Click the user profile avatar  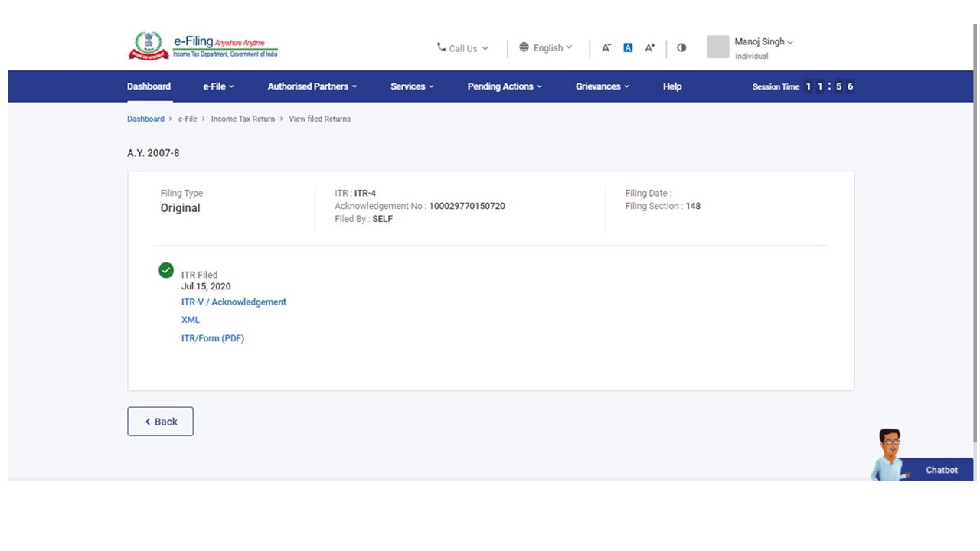click(x=717, y=47)
